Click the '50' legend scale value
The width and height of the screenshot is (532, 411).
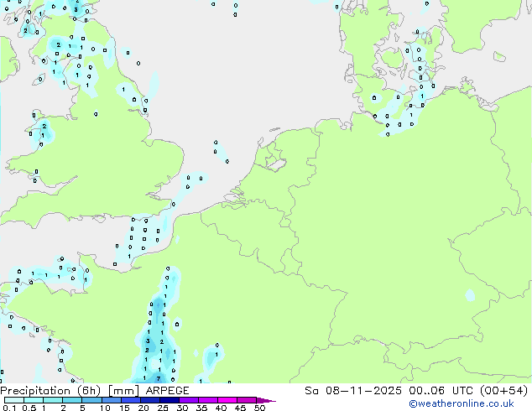click(260, 408)
